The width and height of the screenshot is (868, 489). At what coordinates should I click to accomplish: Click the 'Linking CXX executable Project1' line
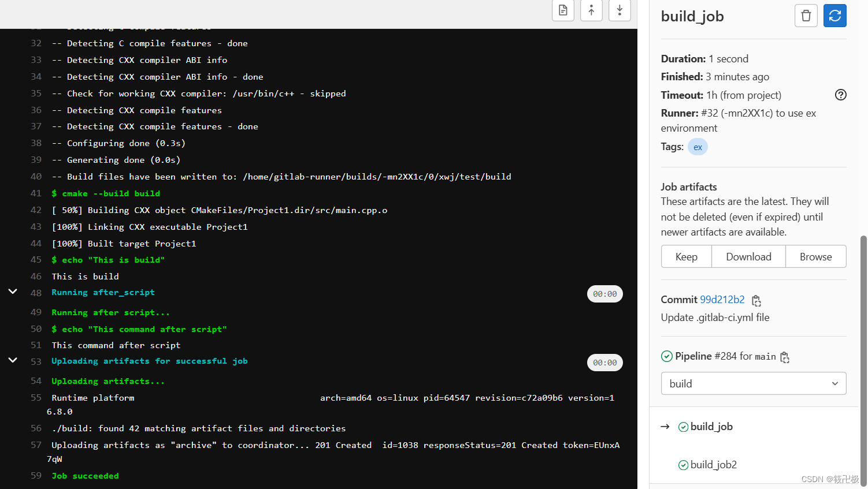tap(150, 227)
